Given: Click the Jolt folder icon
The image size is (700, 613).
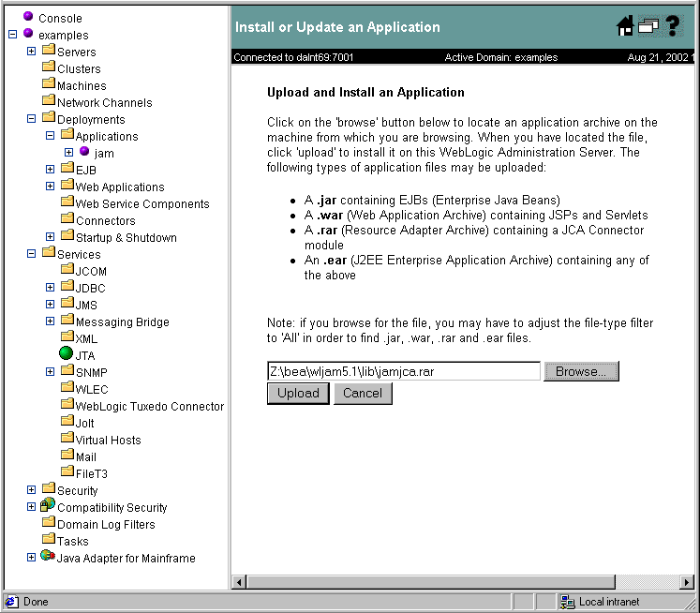Looking at the screenshot, I should point(67,421).
